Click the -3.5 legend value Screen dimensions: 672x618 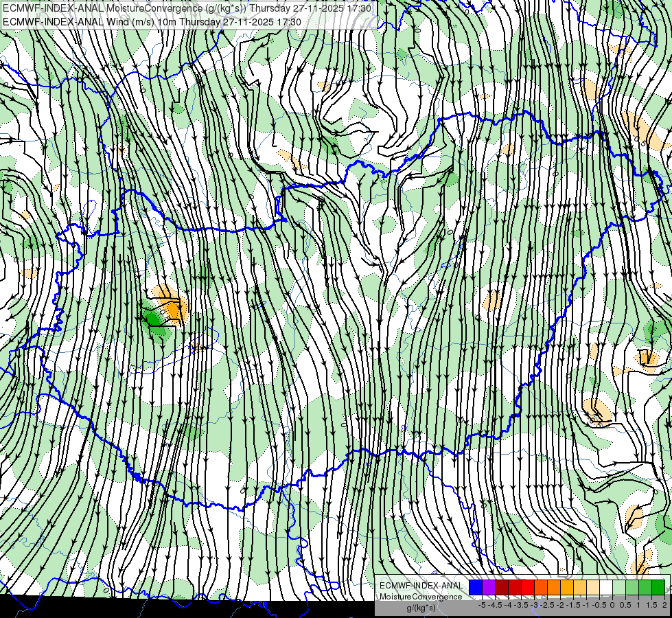[521, 605]
